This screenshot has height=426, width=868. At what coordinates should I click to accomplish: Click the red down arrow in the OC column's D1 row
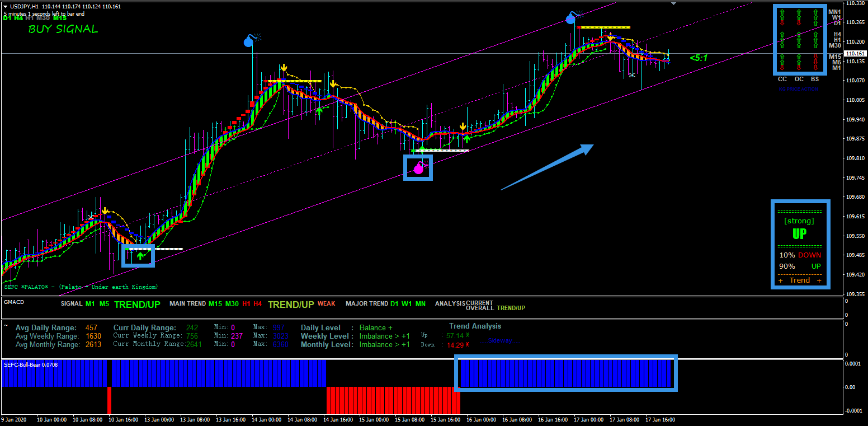[x=799, y=23]
